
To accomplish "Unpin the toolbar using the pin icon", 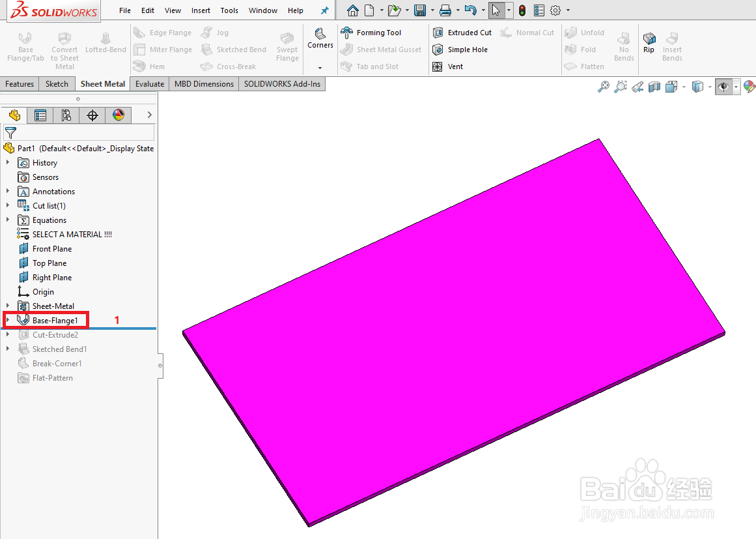I will [x=324, y=10].
